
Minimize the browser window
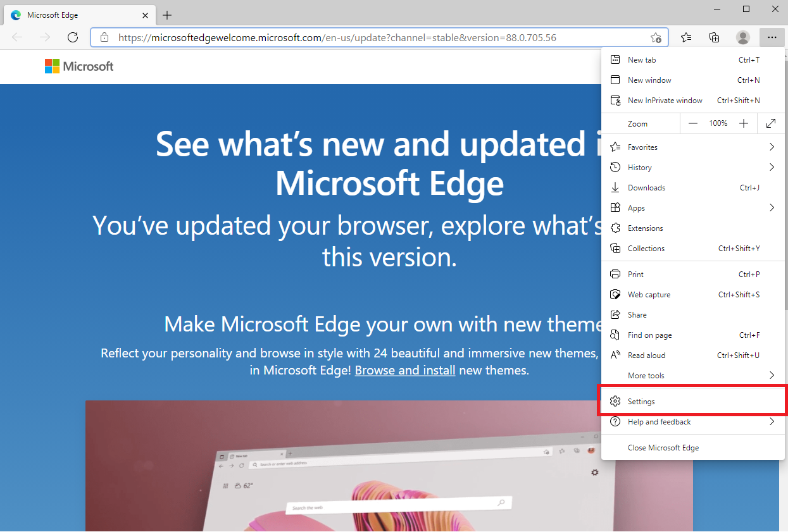coord(718,9)
